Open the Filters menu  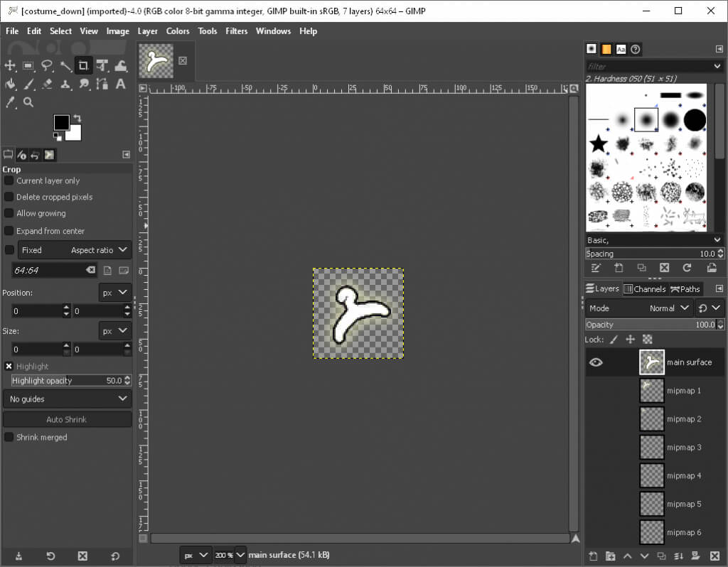point(236,31)
